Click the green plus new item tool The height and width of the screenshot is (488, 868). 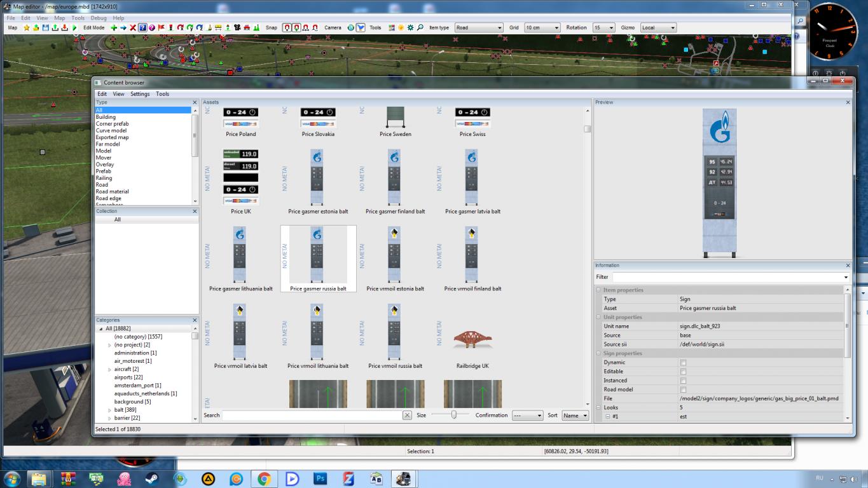pos(114,28)
